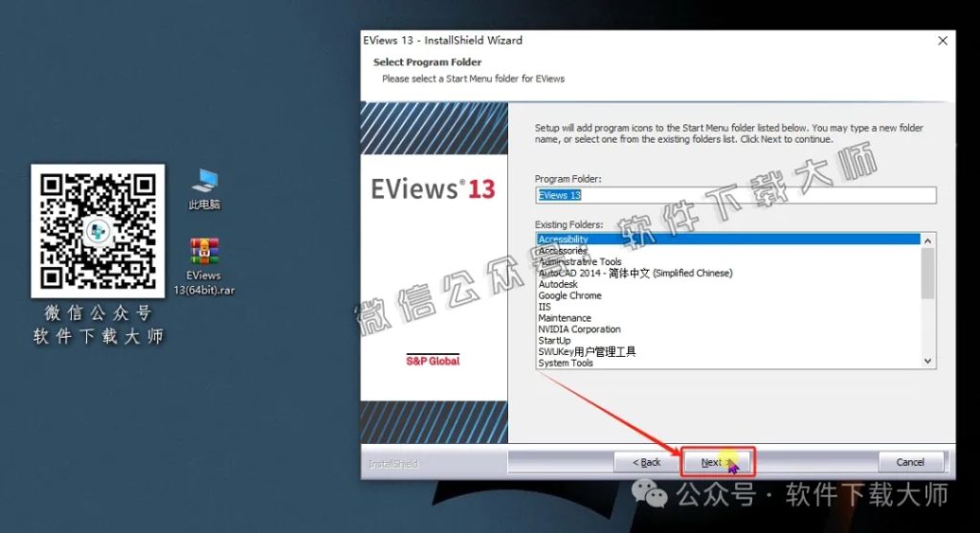The width and height of the screenshot is (980, 533).
Task: Select System Tools folder entry
Action: [x=728, y=363]
